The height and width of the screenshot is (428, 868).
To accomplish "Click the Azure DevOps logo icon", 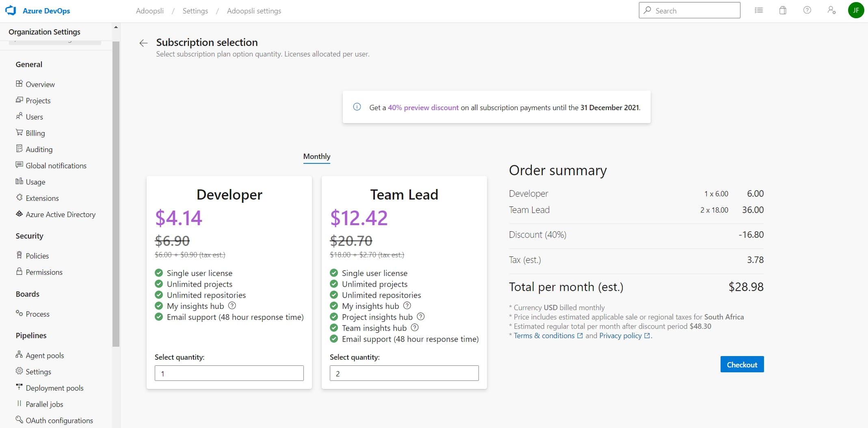I will pos(11,11).
